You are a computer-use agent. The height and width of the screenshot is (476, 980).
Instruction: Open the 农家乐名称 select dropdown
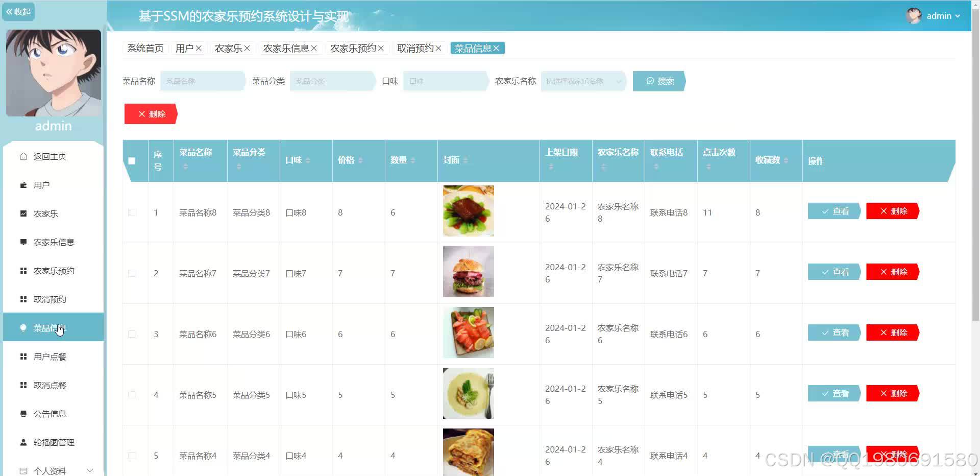tap(583, 81)
